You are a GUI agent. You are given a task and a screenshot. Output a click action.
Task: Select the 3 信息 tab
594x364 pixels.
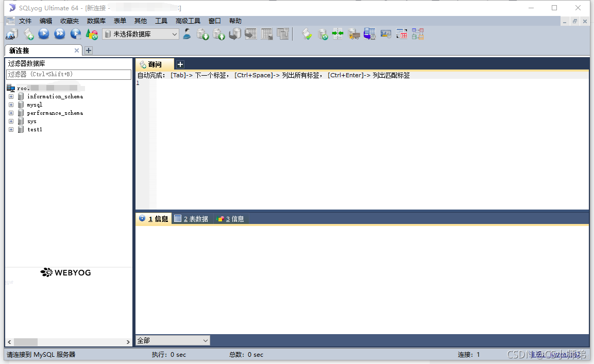tap(231, 218)
